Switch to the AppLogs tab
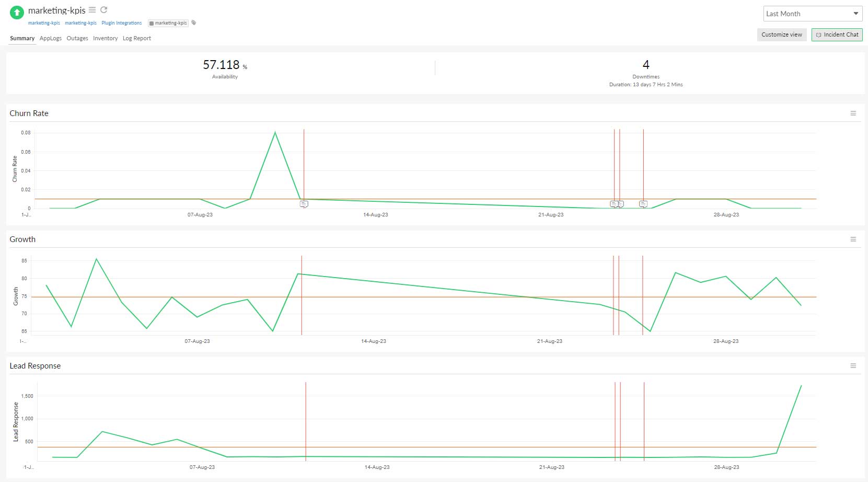Screen dimensions: 868x482 (51, 38)
